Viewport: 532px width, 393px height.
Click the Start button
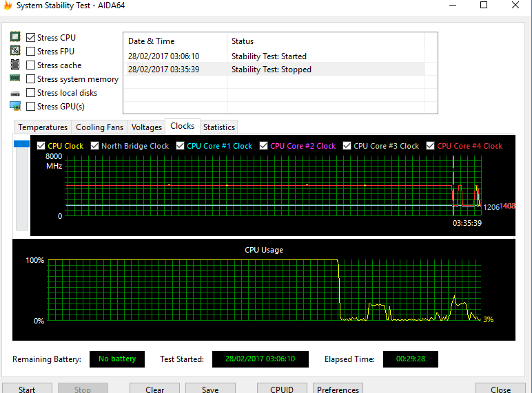click(27, 389)
